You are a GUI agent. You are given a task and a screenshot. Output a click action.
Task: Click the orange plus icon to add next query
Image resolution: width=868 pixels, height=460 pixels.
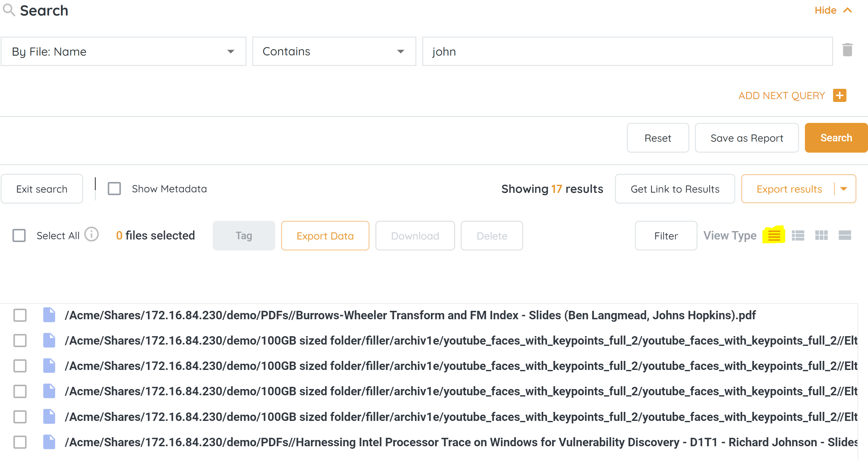(x=839, y=95)
